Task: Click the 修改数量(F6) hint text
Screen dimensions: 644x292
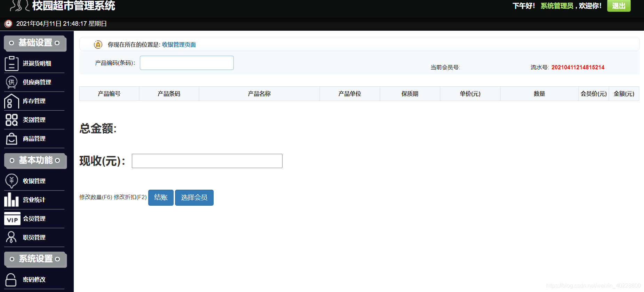Action: (x=96, y=197)
